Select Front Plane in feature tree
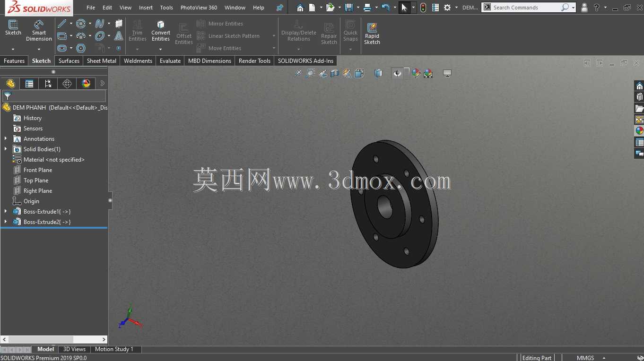This screenshot has width=644, height=361. click(x=38, y=170)
